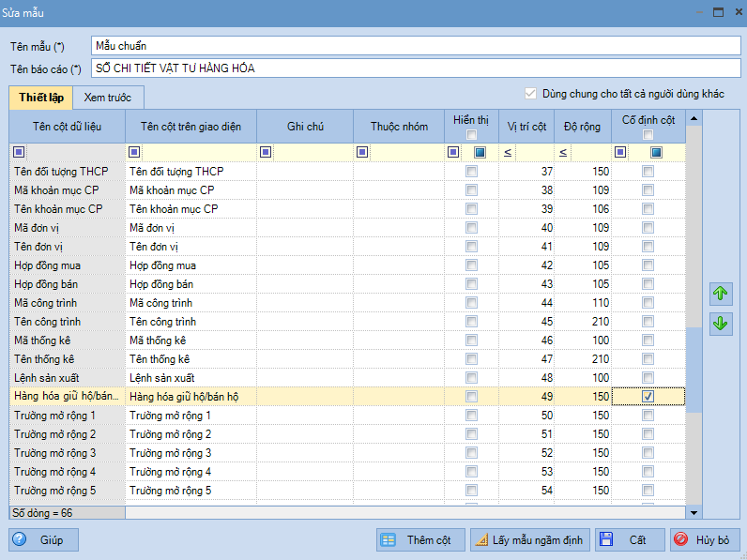
Task: Click the filter icon under Tên cột dữ liệu
Action: 19,152
